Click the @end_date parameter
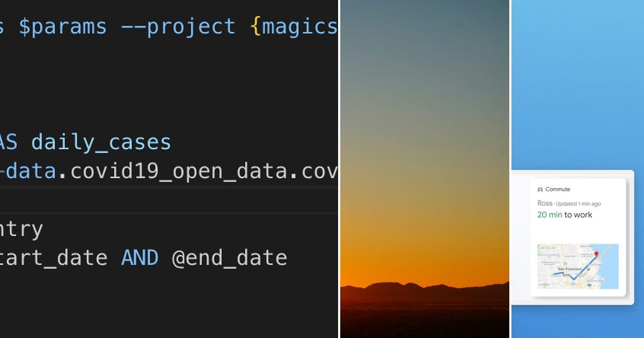 coord(232,257)
